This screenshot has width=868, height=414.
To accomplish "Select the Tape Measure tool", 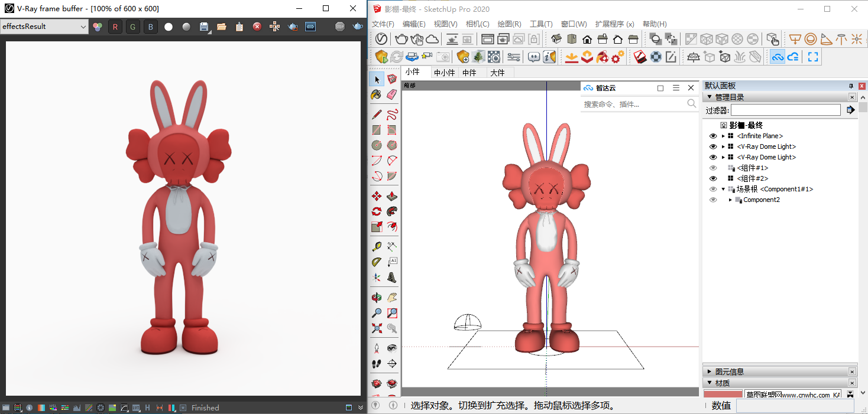I will click(x=376, y=246).
